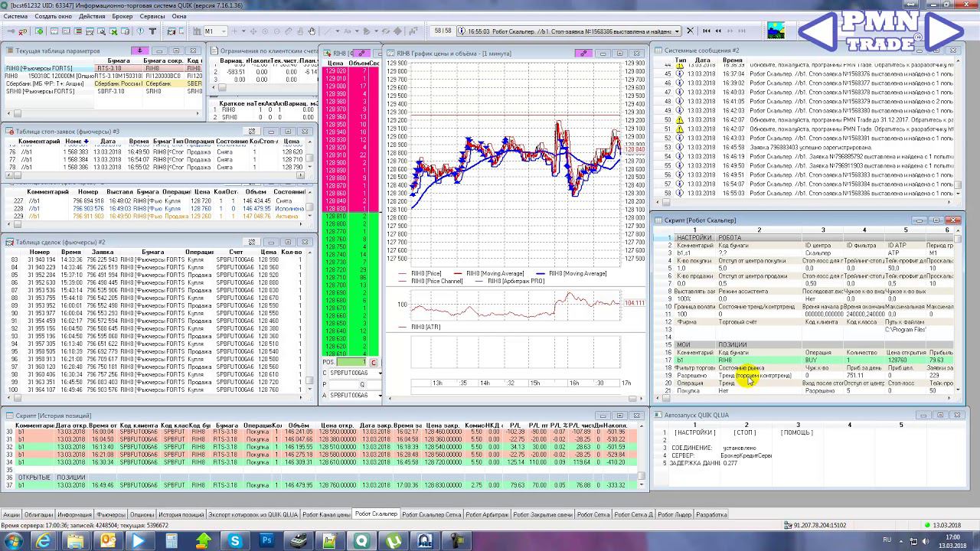Click [СТОП] in Автозапуск QUIK QLUA window

pos(744,433)
